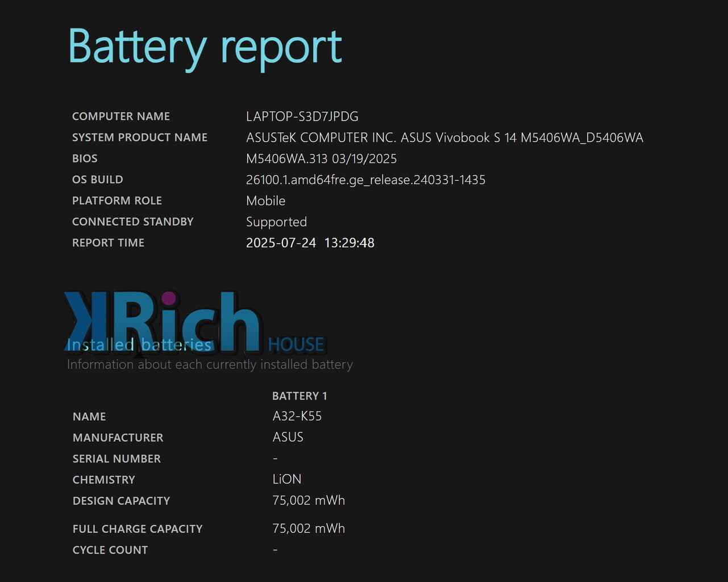
Task: Click the DESIGN CAPACITY label
Action: point(122,501)
